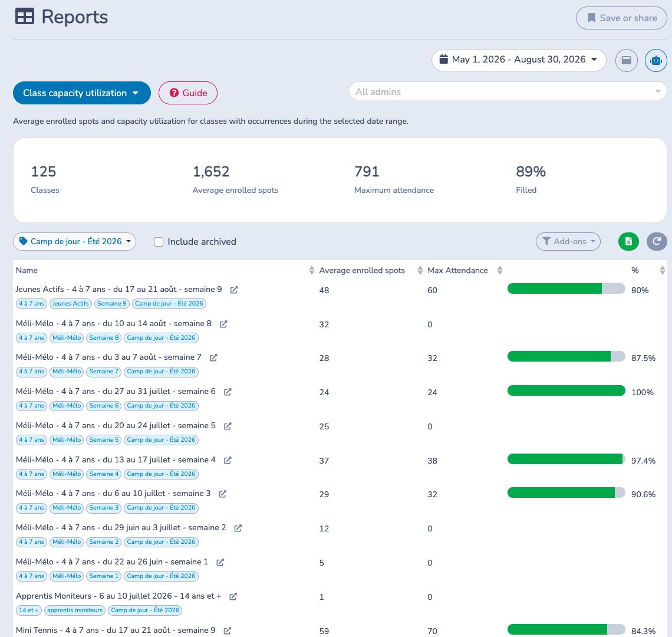Viewport: 672px width, 637px height.
Task: Click the 100% progress bar for semaine 6
Action: 566,391
